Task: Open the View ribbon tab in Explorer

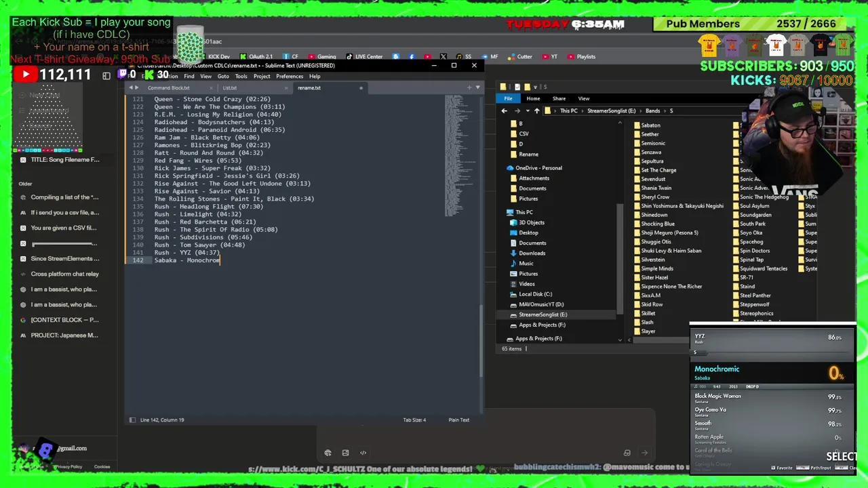Action: pos(583,98)
